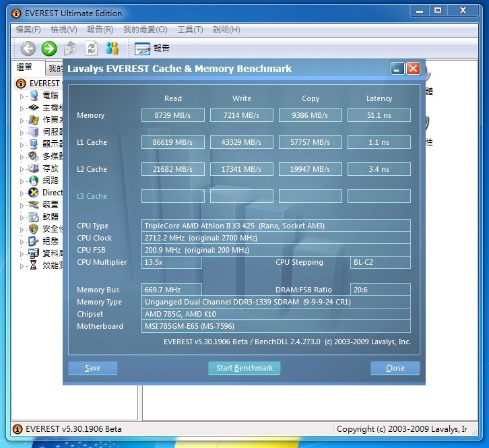Image resolution: width=489 pixels, height=448 pixels.
Task: Click the users icon in toolbar
Action: point(112,49)
